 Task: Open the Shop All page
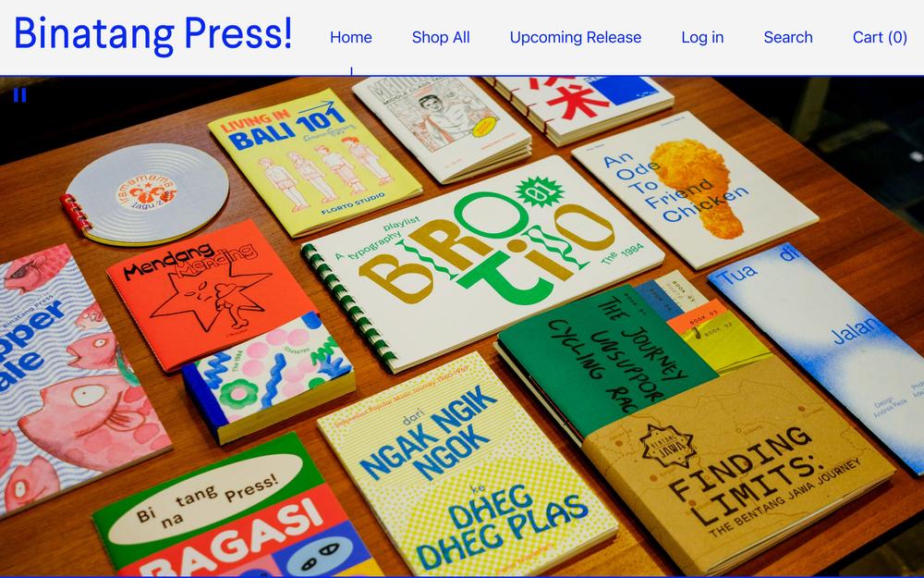click(x=441, y=37)
